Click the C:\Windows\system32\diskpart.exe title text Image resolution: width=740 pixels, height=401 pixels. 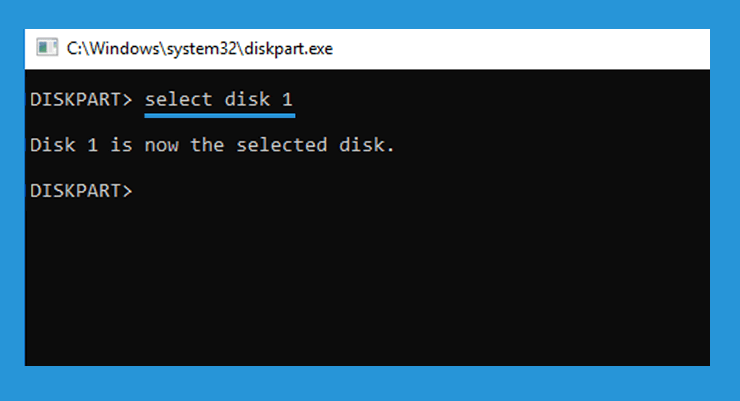[x=200, y=49]
